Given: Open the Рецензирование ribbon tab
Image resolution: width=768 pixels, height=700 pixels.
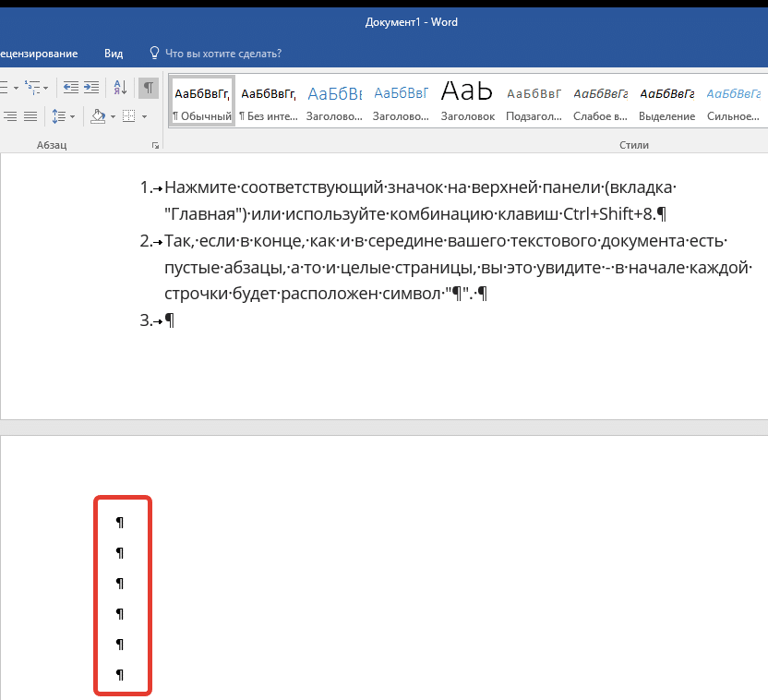Looking at the screenshot, I should tap(37, 53).
